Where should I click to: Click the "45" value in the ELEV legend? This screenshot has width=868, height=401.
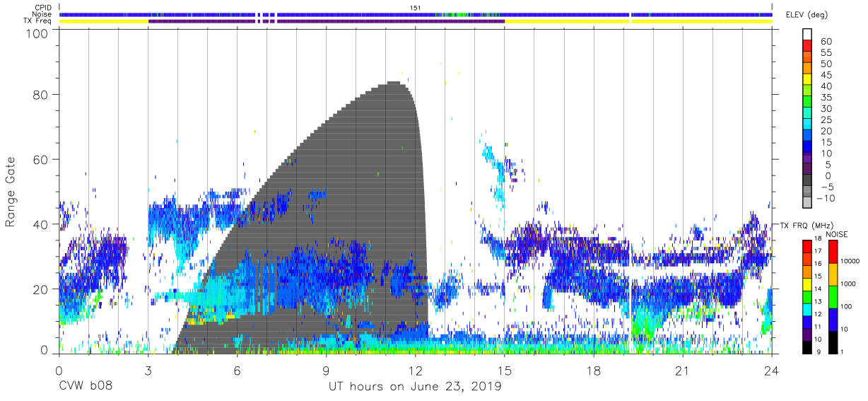tap(826, 75)
